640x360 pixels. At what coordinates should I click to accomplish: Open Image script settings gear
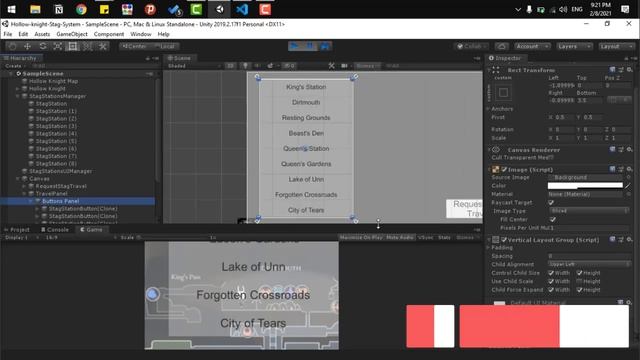click(x=630, y=169)
